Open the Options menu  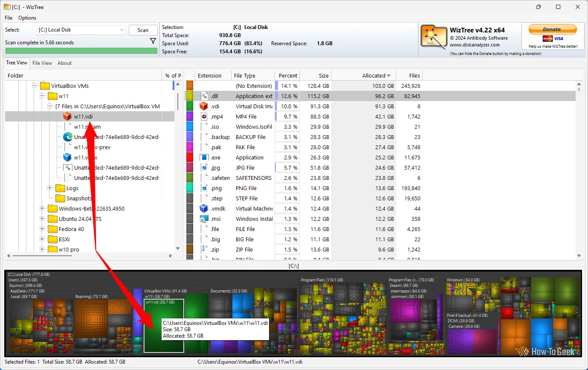tap(27, 18)
